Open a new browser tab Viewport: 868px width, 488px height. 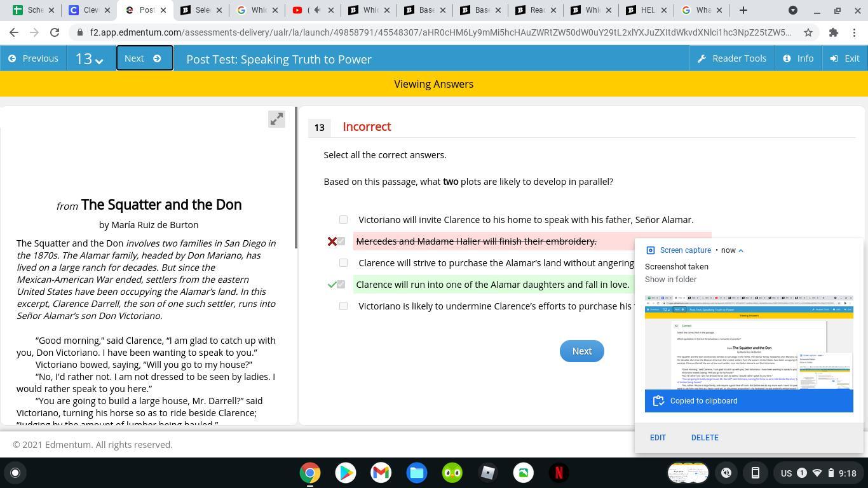[743, 10]
